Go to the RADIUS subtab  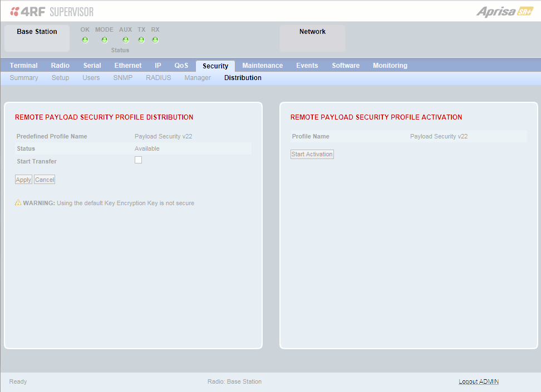pyautogui.click(x=159, y=78)
